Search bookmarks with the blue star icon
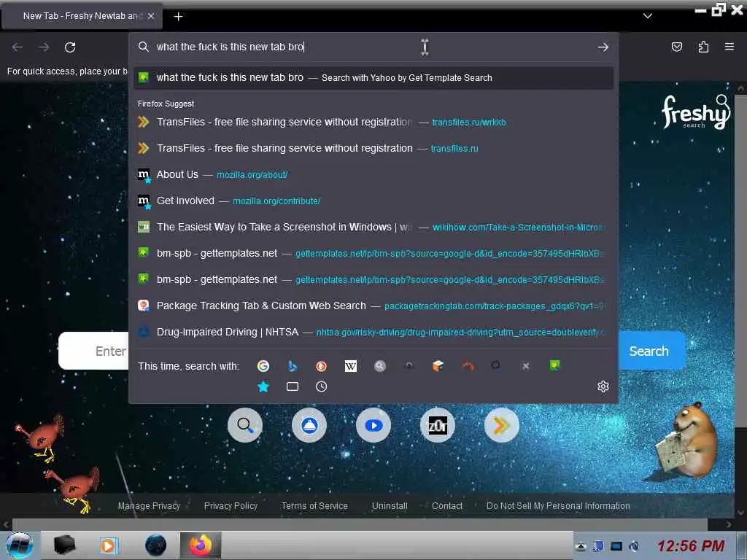Screen dimensions: 747x560 pos(263,386)
